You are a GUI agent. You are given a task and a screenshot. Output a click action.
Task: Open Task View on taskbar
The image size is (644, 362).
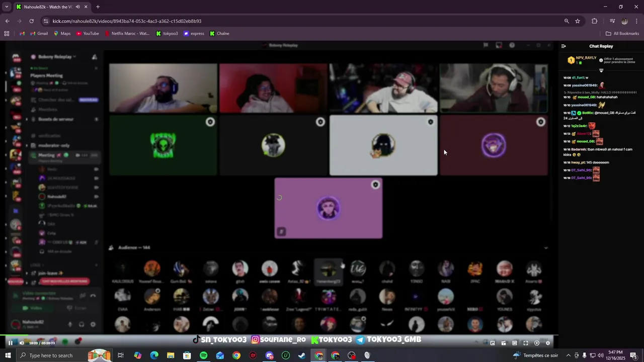pos(121,355)
